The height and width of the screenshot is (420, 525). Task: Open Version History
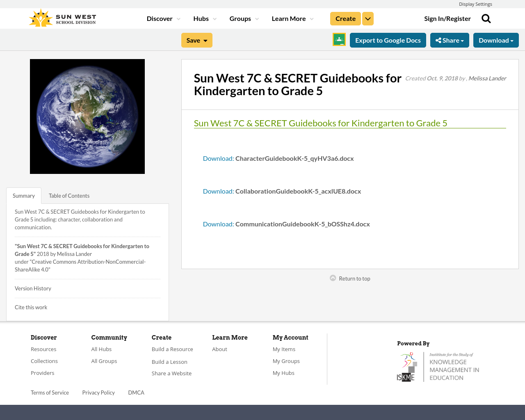tap(33, 288)
